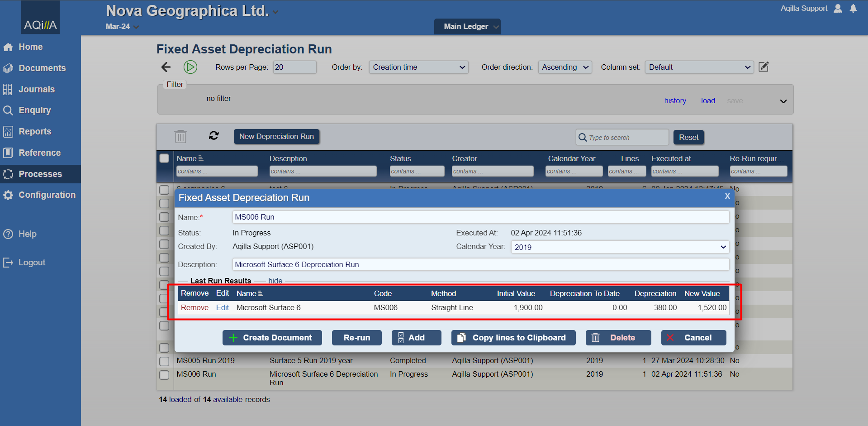Click the back arrow icon
868x426 pixels.
pos(166,67)
